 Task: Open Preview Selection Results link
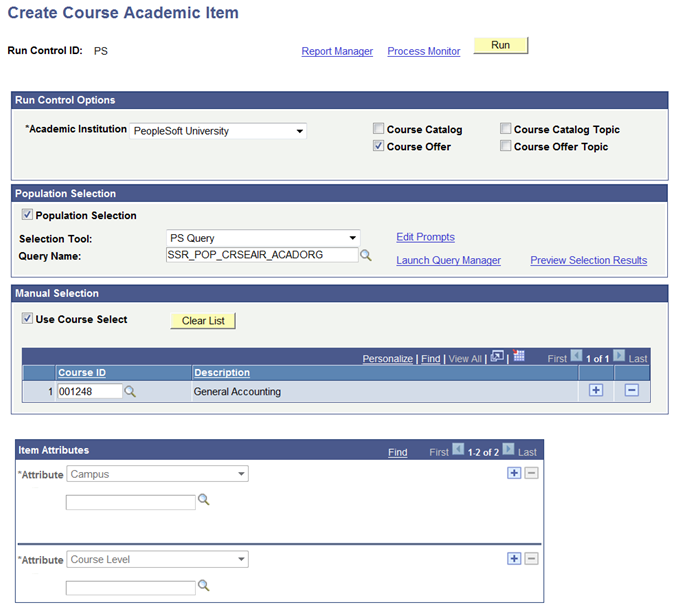tap(588, 260)
